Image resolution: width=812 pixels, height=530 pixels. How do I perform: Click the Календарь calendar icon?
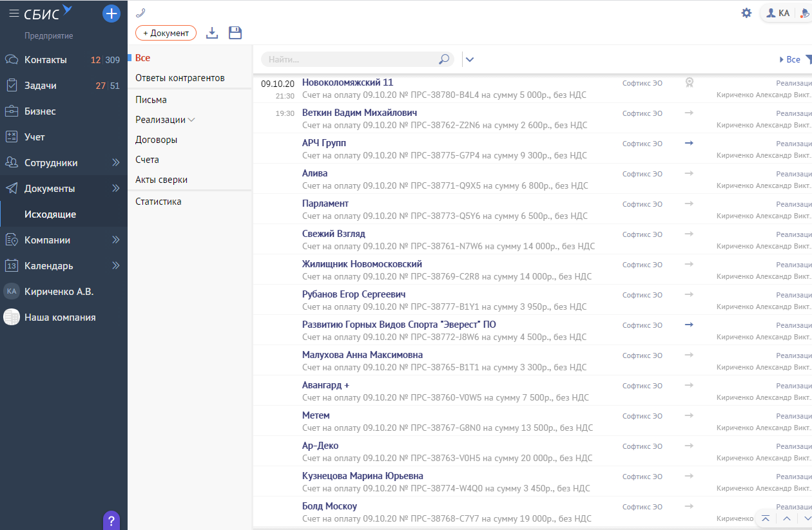coord(12,265)
